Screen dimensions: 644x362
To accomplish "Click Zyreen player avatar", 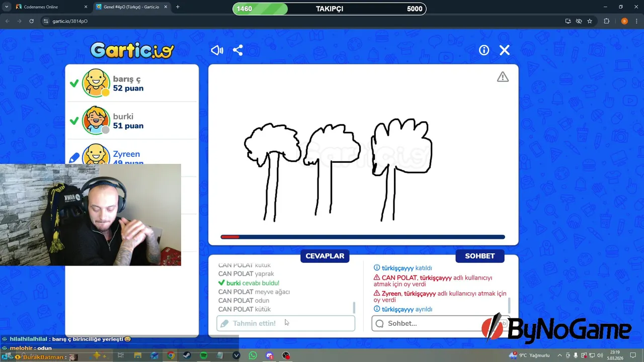I will coord(96,154).
